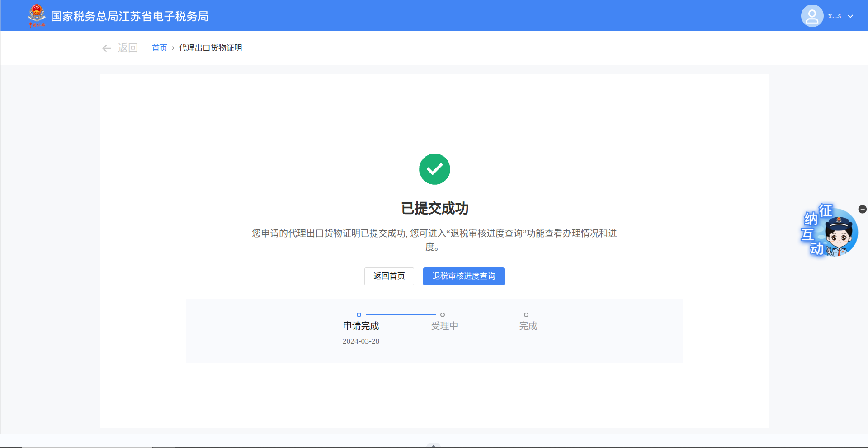868x448 pixels.
Task: Expand the user account dropdown chevron
Action: pyautogui.click(x=850, y=16)
